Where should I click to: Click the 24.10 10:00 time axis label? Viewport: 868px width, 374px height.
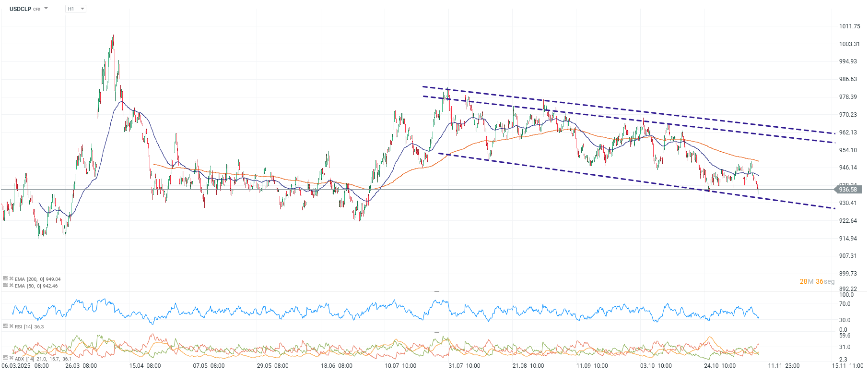pos(720,366)
